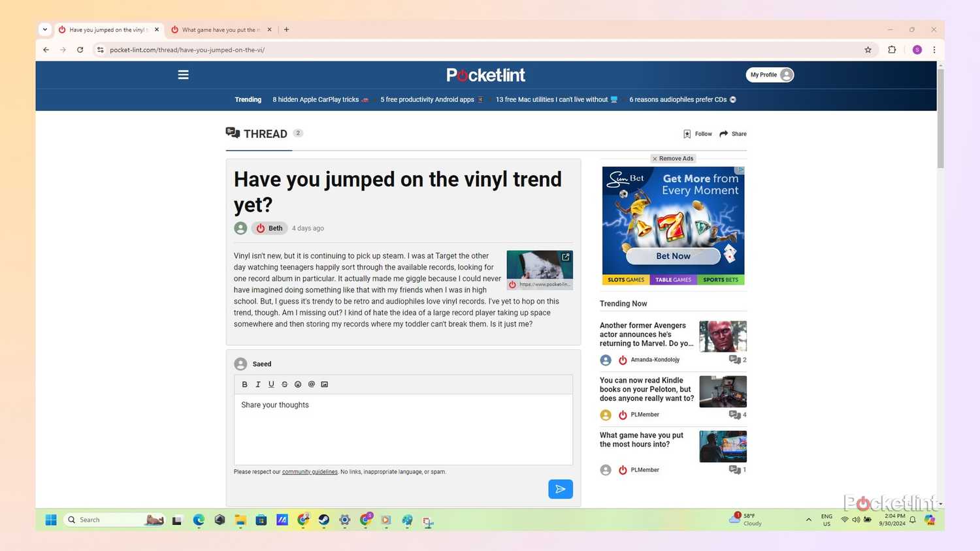Screen dimensions: 980x551
Task: Open 'You can now read Kindle books' thread
Action: pos(647,389)
